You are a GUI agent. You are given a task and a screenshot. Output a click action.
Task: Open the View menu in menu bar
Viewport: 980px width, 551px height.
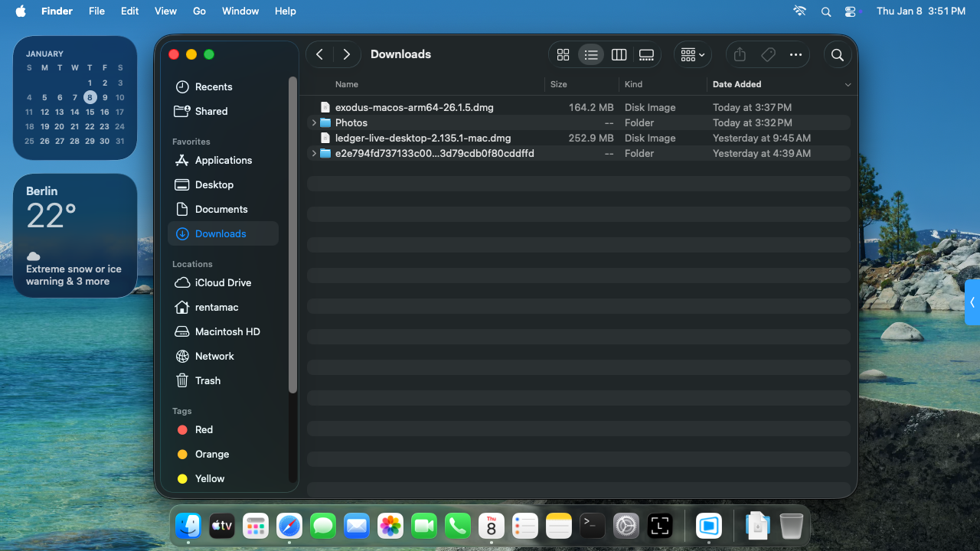(165, 11)
